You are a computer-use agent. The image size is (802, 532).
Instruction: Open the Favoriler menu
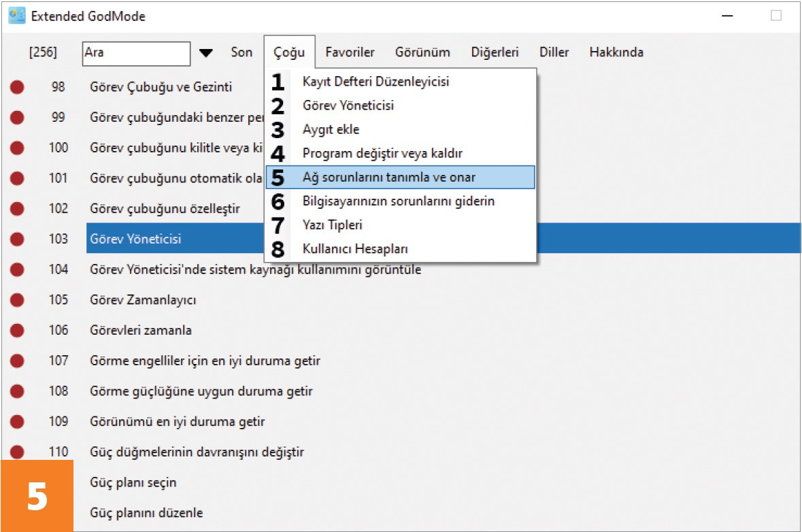(x=350, y=52)
